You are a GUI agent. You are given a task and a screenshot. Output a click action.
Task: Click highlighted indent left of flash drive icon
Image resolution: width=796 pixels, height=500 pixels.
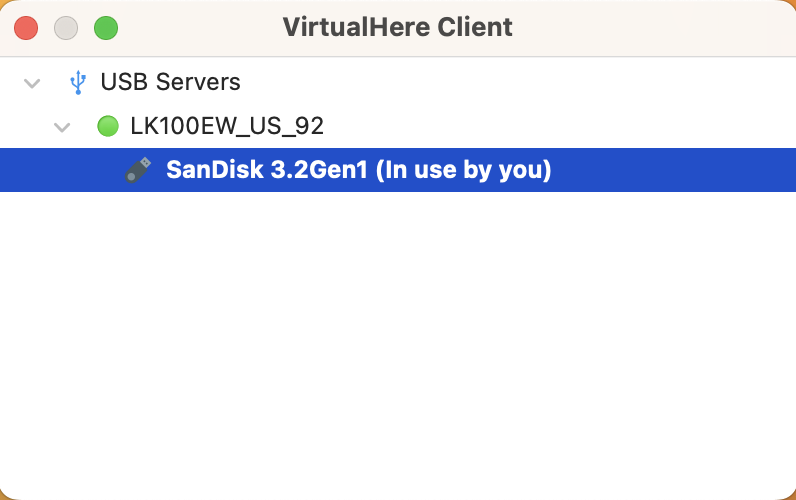click(x=60, y=170)
